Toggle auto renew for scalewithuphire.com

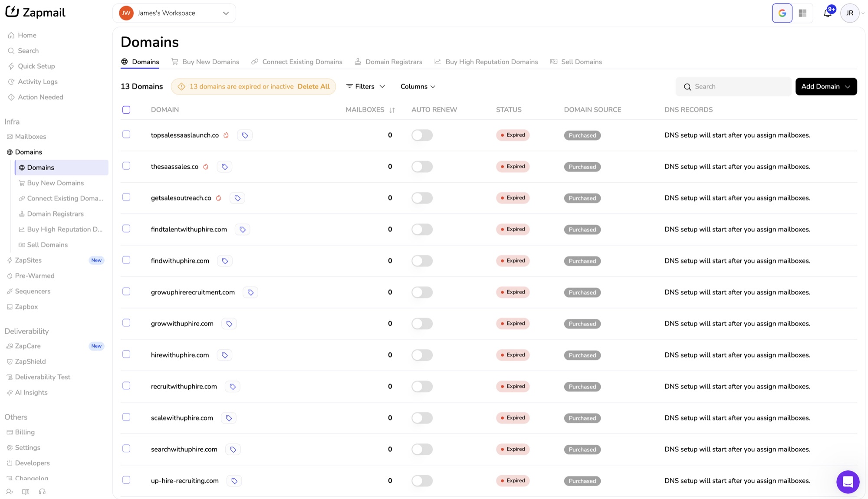[x=422, y=418]
